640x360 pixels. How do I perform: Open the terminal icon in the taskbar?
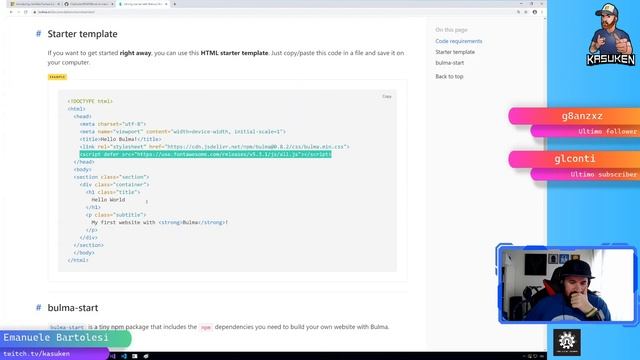tap(135, 356)
